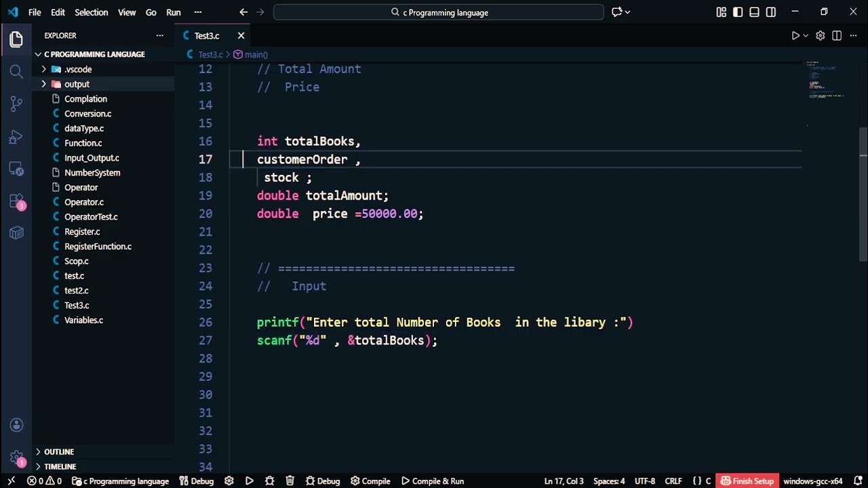Open the Accounts menu icon

point(16,425)
